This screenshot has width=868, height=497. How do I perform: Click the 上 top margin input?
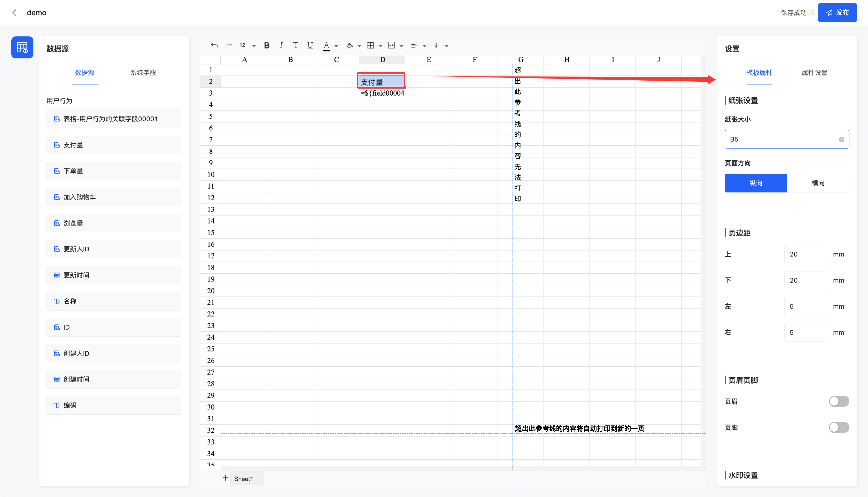point(805,254)
